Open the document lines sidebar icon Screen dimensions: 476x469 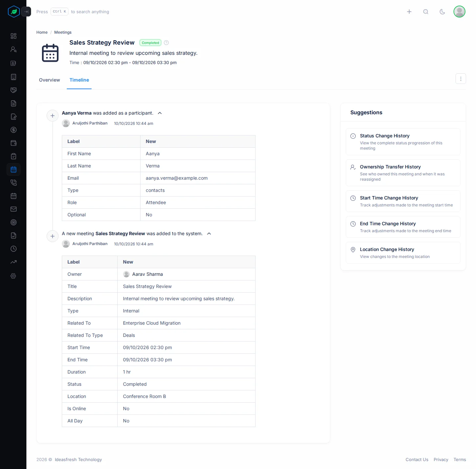(x=14, y=103)
